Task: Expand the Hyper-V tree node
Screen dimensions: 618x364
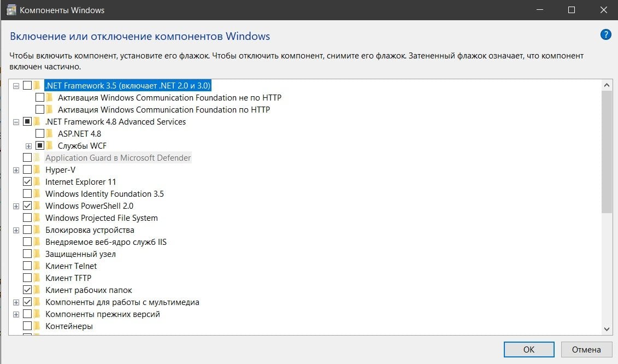Action: (x=16, y=170)
